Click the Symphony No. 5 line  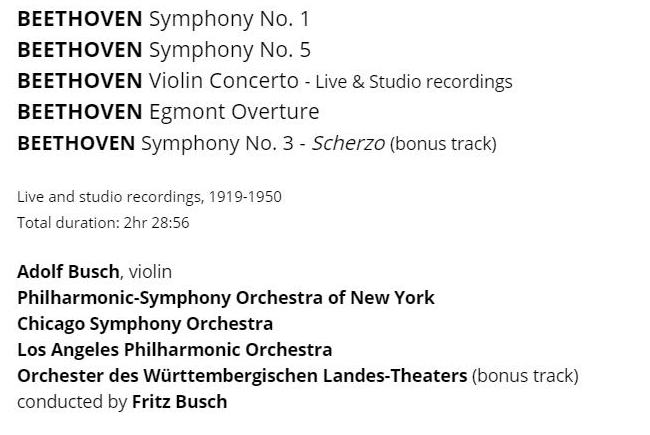(163, 50)
